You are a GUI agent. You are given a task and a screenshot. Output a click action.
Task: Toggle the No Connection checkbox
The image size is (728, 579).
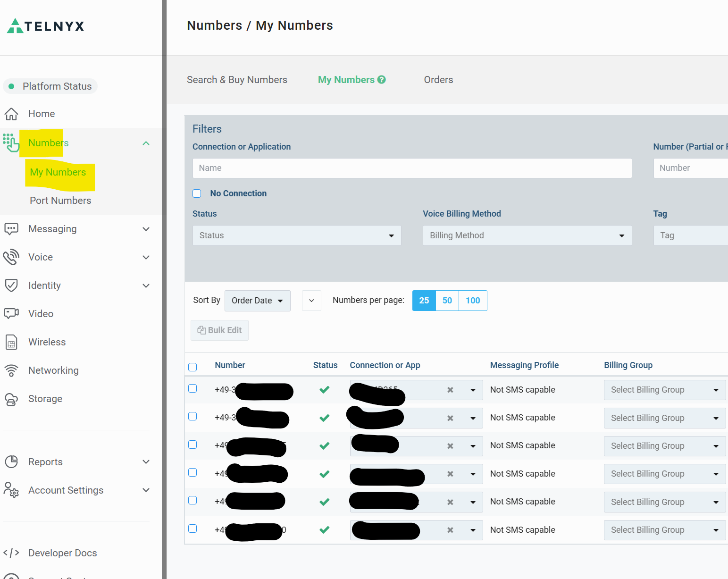(x=197, y=193)
